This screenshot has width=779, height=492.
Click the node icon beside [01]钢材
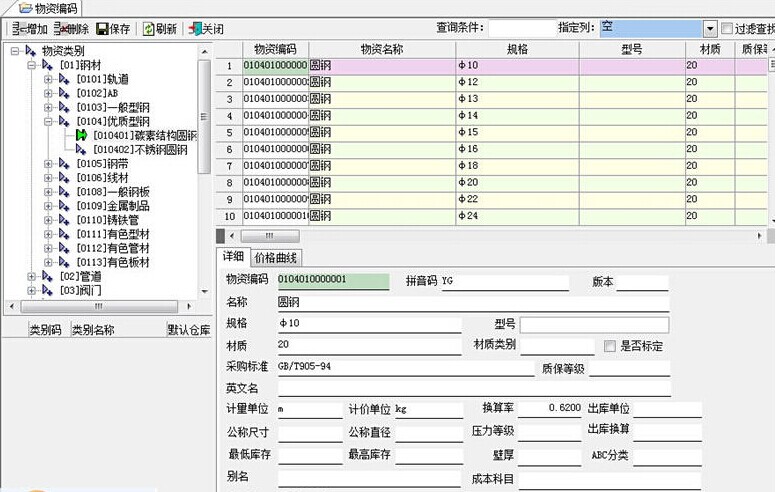[x=47, y=65]
